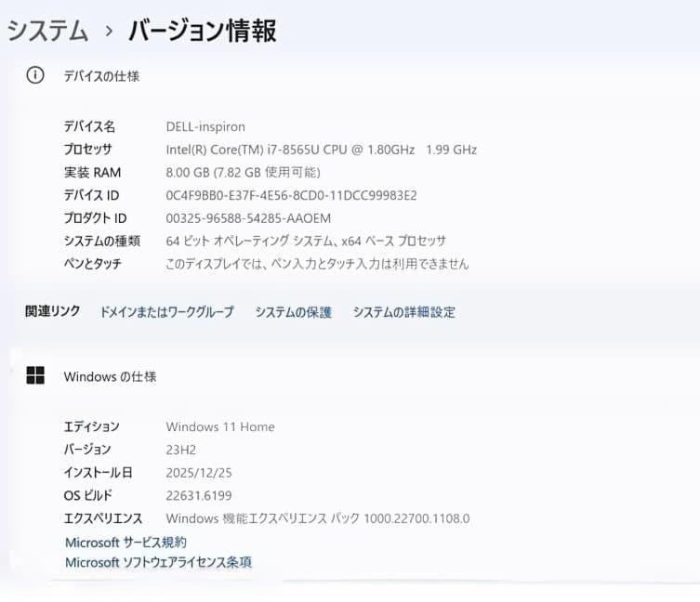Open システムの保護 link
Screen dimensions: 700x602
[294, 312]
